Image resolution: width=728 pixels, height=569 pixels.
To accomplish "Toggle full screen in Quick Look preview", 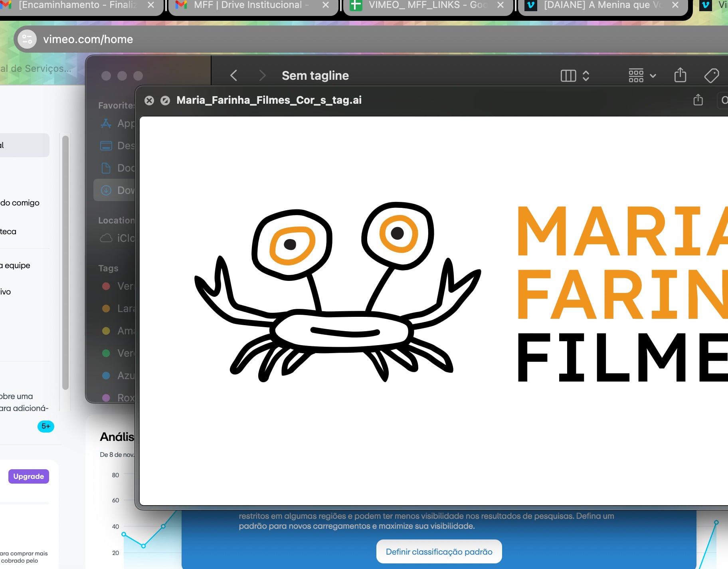I will pos(165,100).
